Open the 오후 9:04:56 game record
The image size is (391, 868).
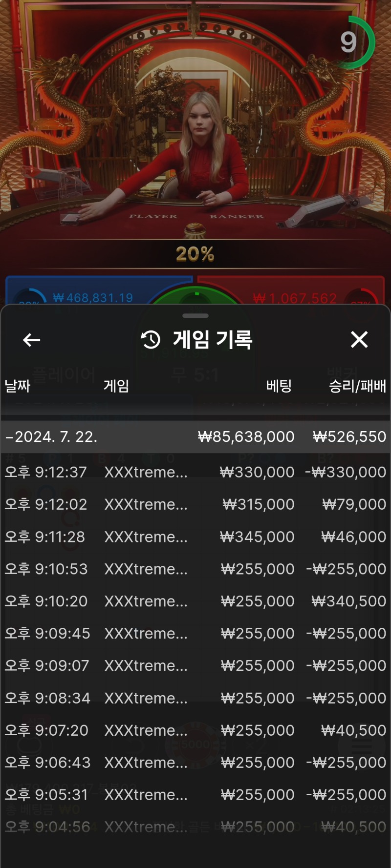tap(195, 827)
